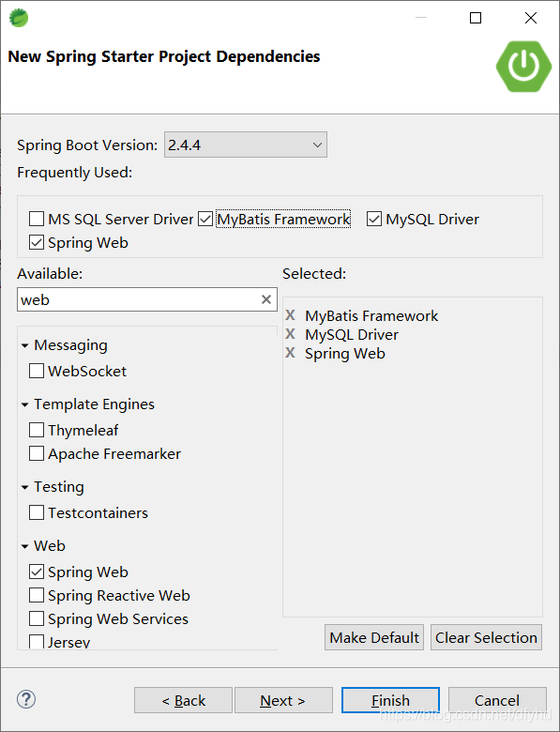Proceed with the Next button
The image size is (560, 732).
(x=283, y=700)
